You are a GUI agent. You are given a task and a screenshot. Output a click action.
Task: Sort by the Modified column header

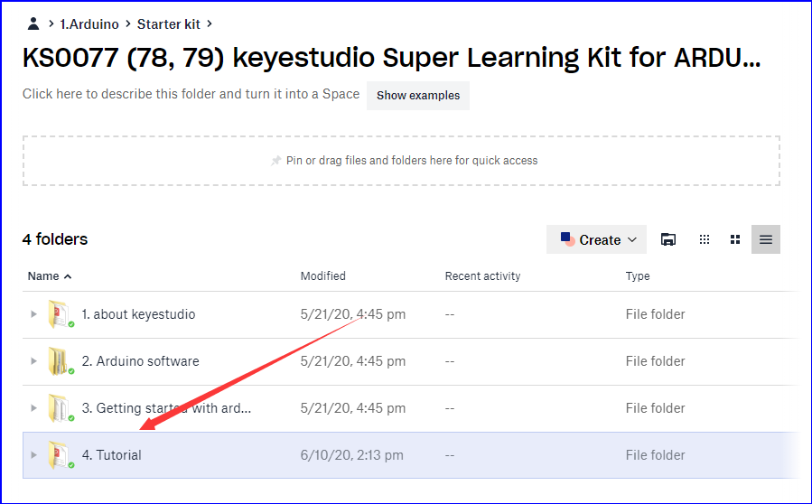coord(323,276)
